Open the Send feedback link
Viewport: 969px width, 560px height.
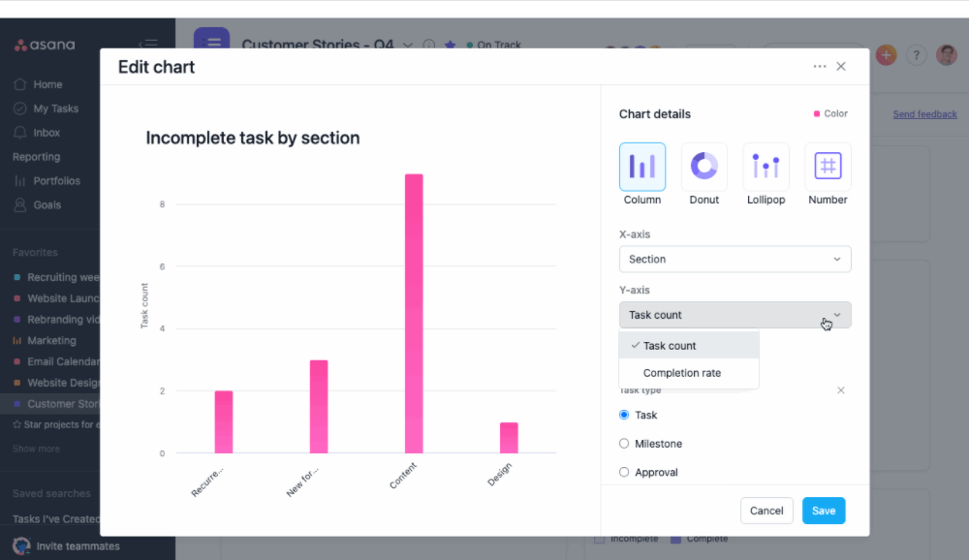[x=924, y=114]
